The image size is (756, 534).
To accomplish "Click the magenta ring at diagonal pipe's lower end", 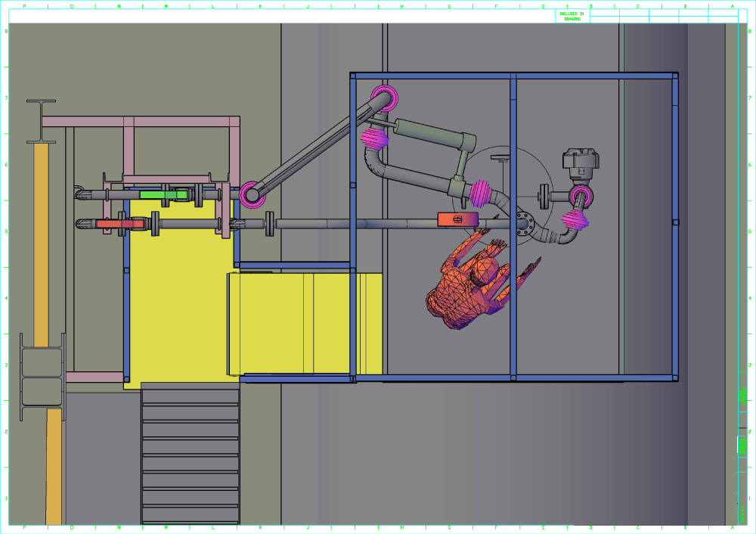I will tap(253, 194).
